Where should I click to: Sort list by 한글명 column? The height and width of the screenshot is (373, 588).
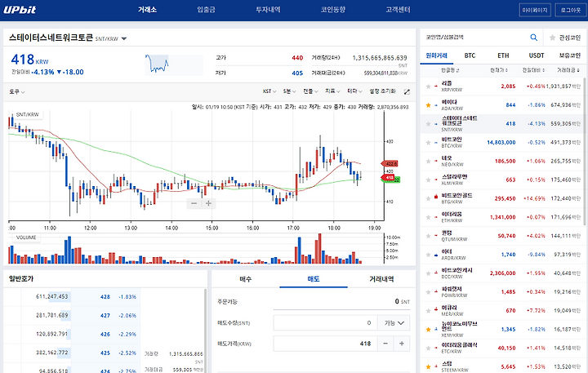pyautogui.click(x=450, y=70)
